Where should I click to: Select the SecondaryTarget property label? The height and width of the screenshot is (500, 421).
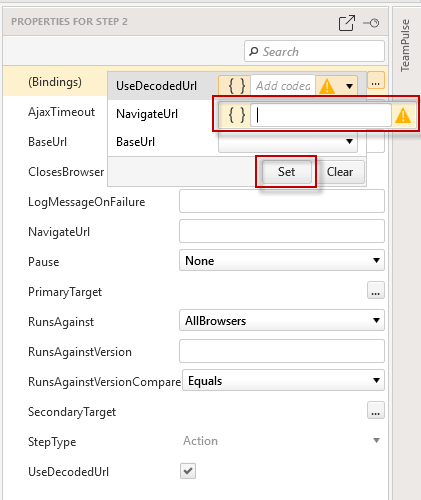(72, 412)
